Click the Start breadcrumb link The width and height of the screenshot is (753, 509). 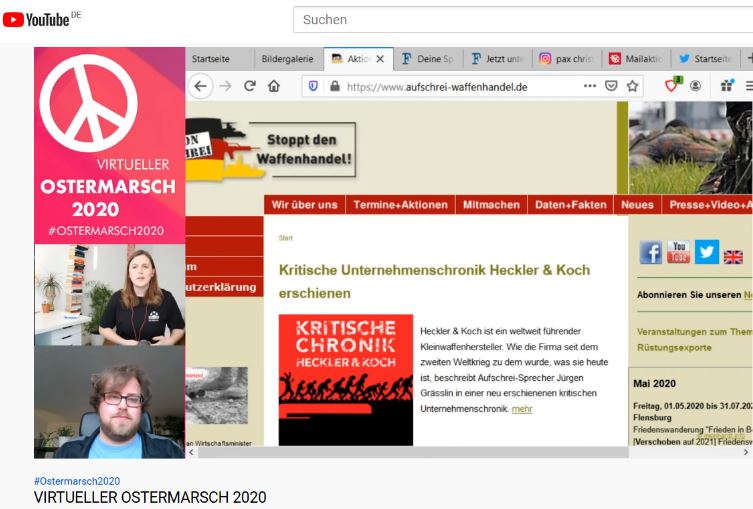(x=285, y=238)
